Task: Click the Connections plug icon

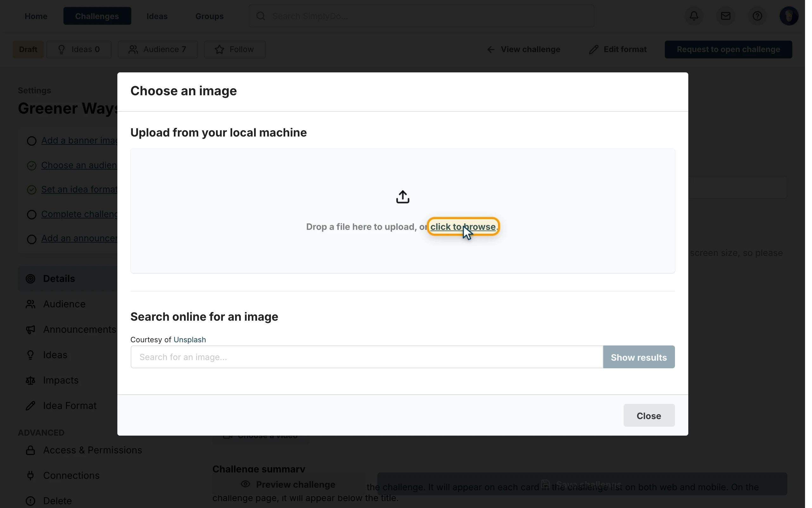Action: pos(30,475)
